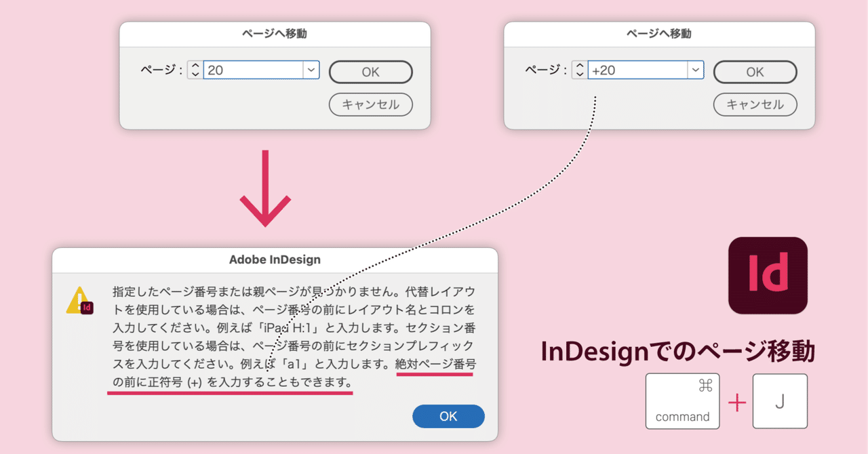This screenshot has height=454, width=868.
Task: Click キャンセル in the right dialog
Action: 755,104
